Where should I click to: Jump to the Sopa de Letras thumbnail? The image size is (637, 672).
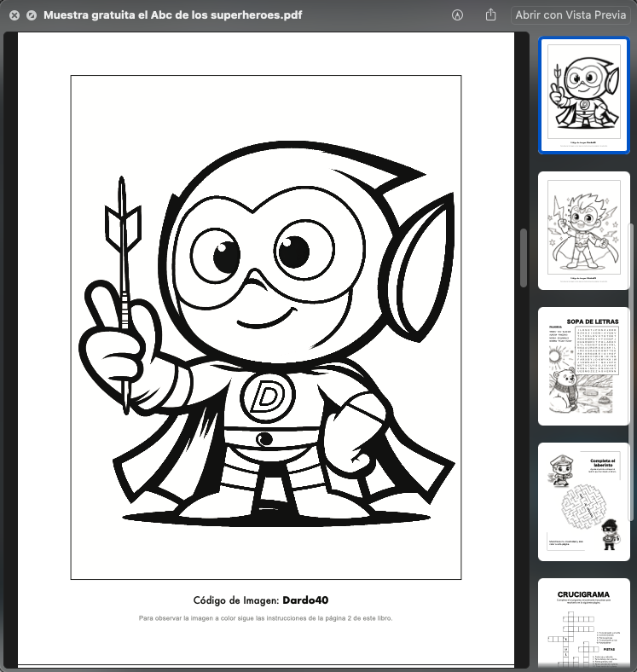584,367
